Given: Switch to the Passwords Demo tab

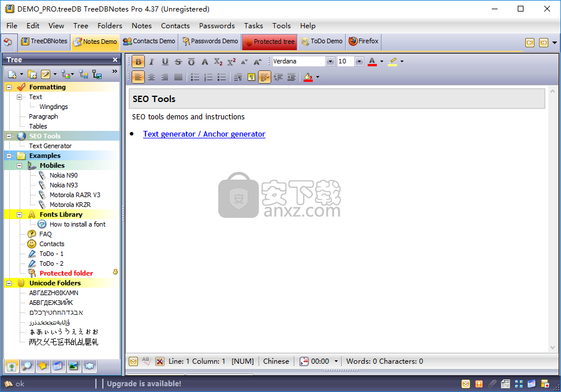Looking at the screenshot, I should point(210,42).
